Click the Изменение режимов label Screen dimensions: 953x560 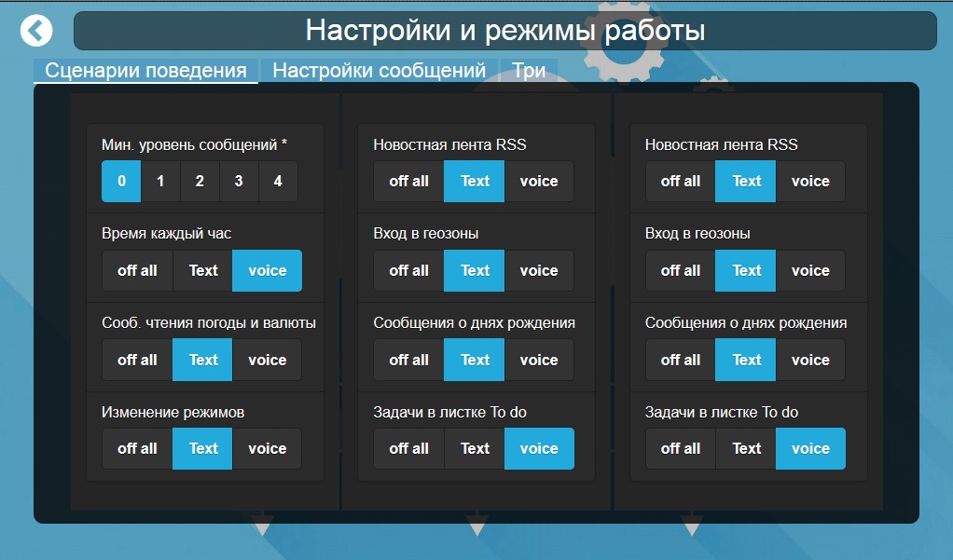173,413
